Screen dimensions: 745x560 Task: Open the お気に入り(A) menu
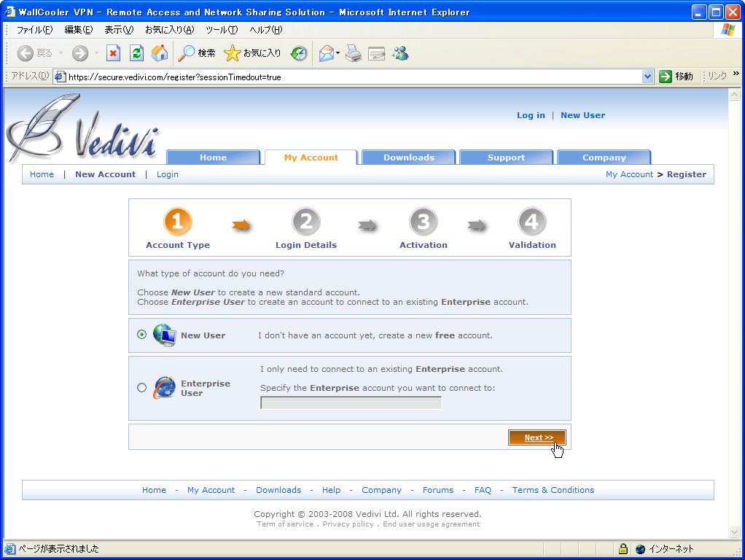coord(170,30)
